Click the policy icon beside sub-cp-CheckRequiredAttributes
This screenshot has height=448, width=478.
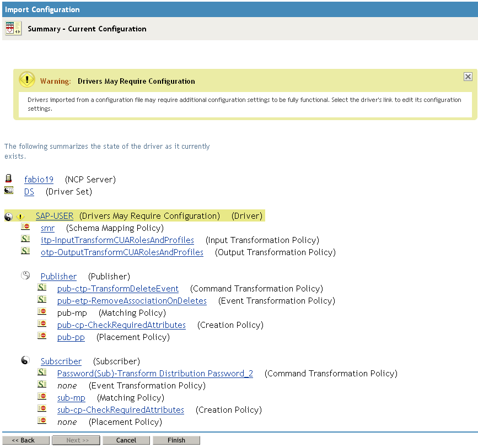(x=42, y=409)
